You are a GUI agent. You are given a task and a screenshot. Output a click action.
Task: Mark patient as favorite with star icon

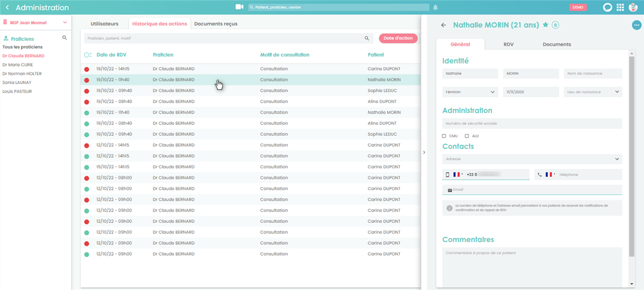pyautogui.click(x=546, y=25)
